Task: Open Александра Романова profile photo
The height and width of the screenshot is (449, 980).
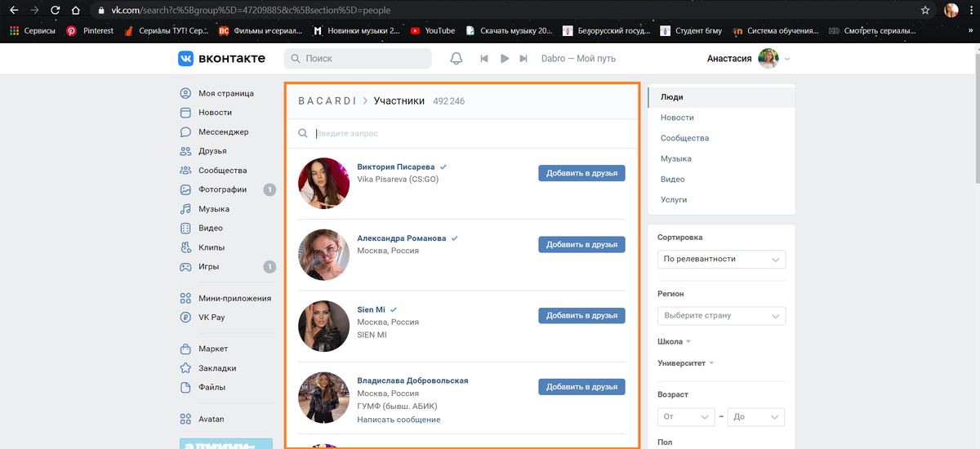Action: pyautogui.click(x=323, y=255)
